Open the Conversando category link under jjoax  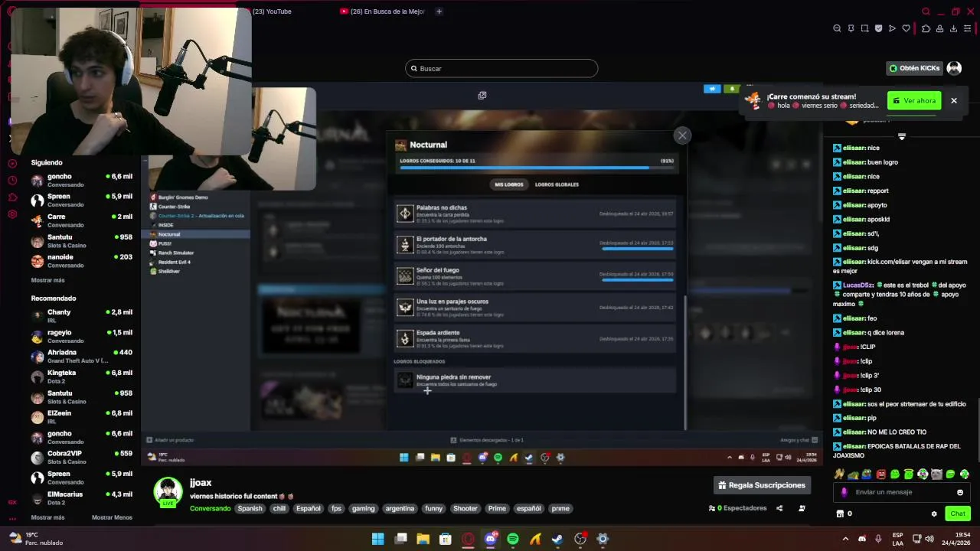(x=210, y=508)
